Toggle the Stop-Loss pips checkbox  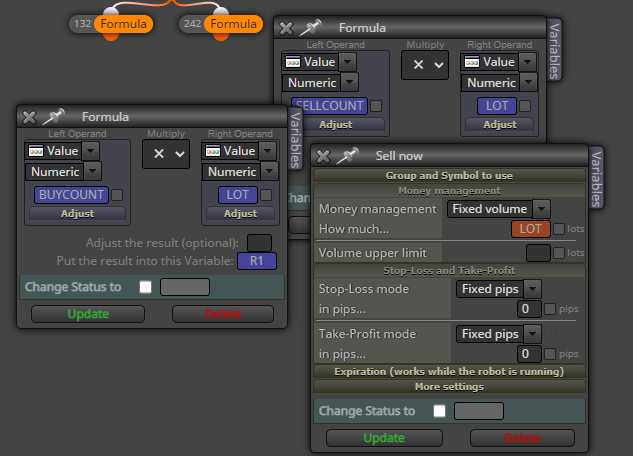550,309
